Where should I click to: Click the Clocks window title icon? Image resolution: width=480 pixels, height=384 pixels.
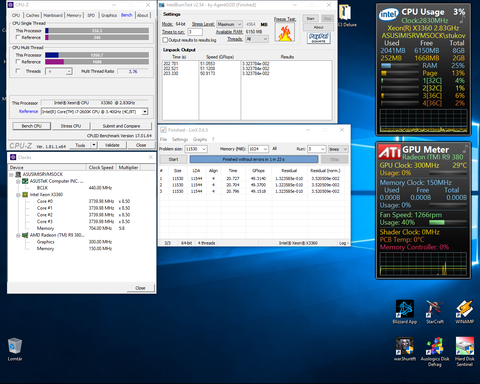click(13, 157)
